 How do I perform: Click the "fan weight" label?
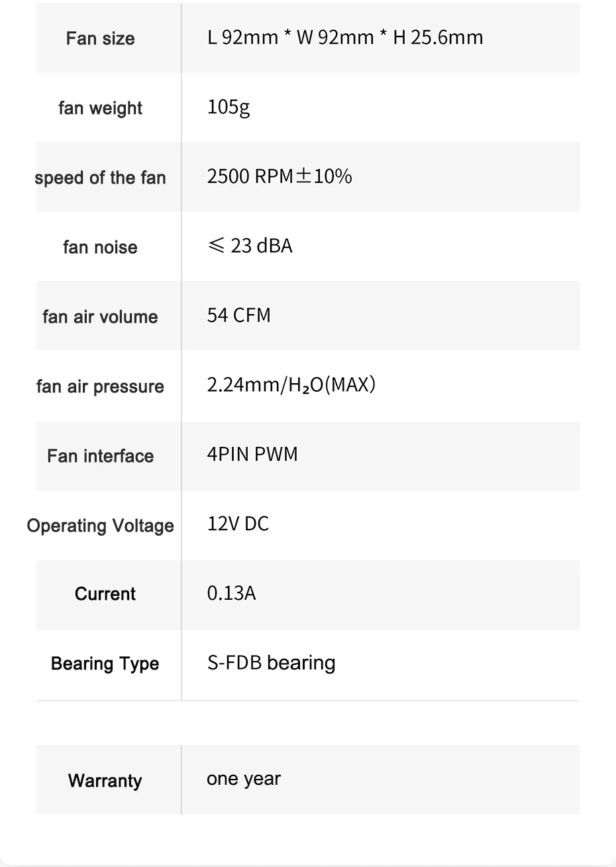[x=100, y=108]
